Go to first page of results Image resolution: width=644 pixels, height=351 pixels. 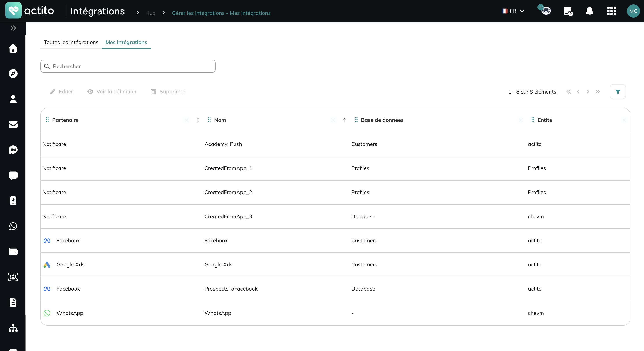pos(569,92)
